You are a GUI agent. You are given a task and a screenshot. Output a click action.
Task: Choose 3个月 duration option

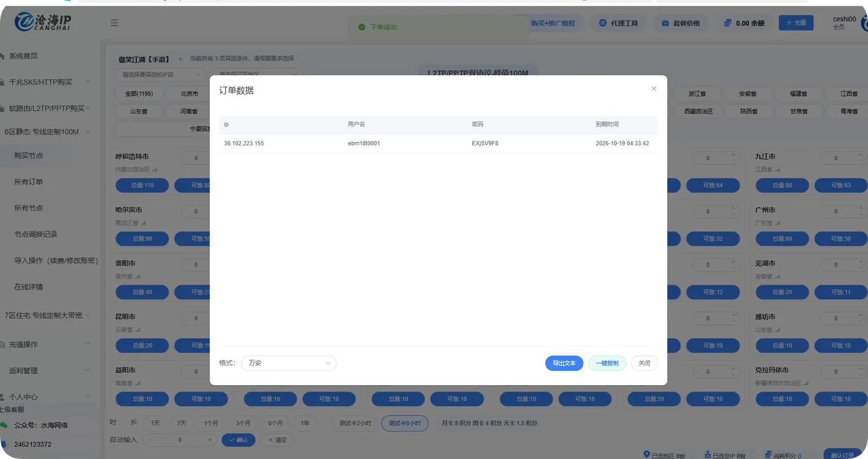point(243,423)
